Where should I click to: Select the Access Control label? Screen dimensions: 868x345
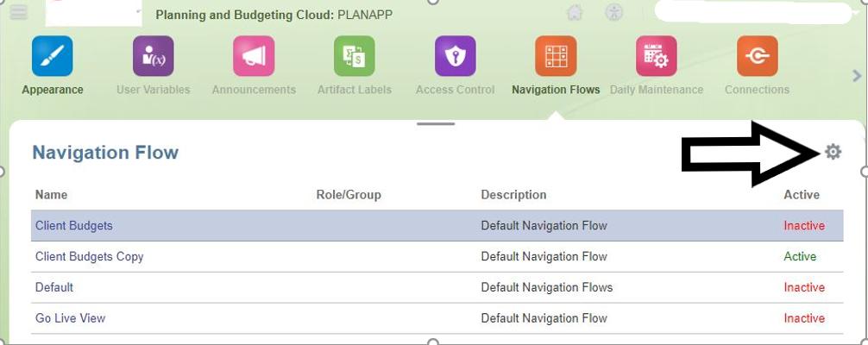[455, 90]
